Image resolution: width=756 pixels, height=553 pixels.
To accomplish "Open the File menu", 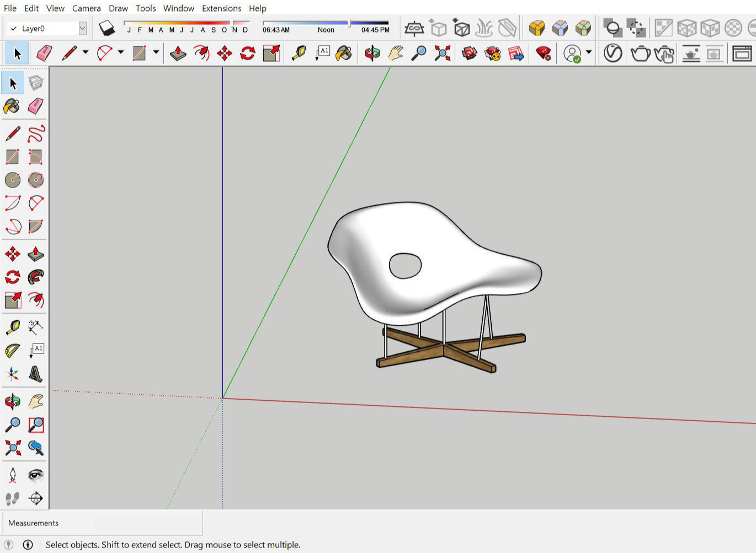I will click(10, 8).
